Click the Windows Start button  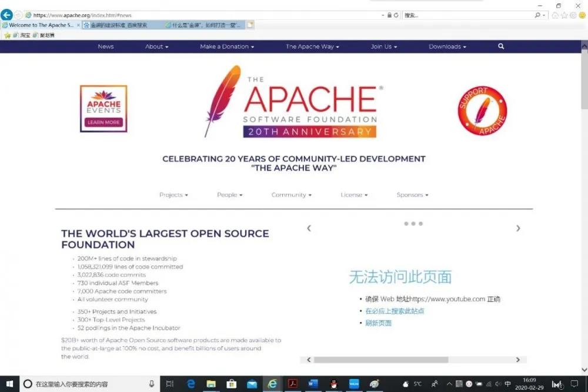10,384
